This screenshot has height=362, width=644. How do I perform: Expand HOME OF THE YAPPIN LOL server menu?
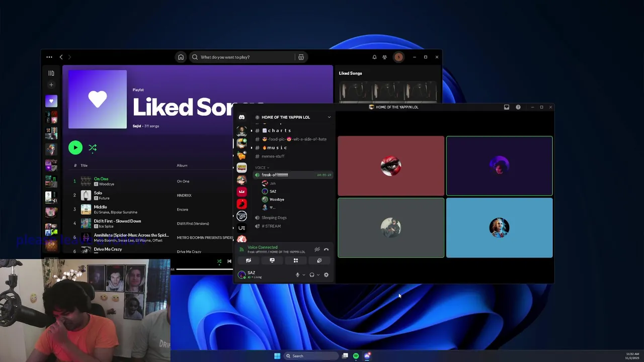(329, 117)
